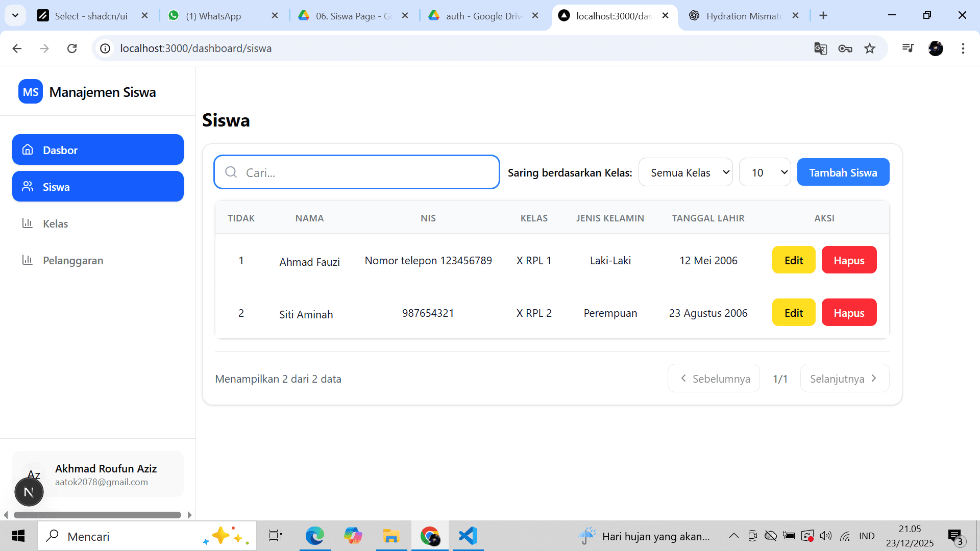The image size is (980, 551).
Task: Switch to Select - shadcn/ui tab
Action: (92, 16)
